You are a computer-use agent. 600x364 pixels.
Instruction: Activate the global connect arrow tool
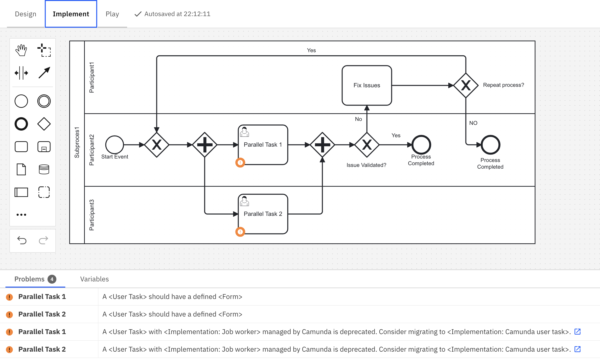point(44,73)
